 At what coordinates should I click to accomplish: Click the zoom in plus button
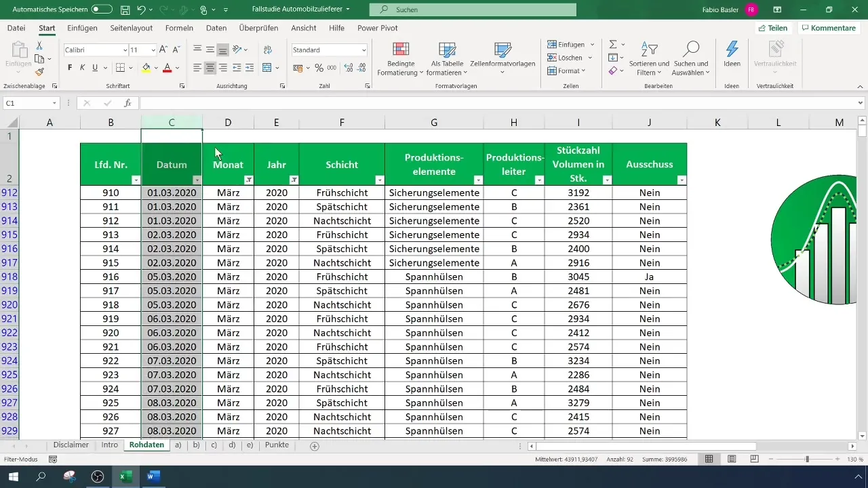pyautogui.click(x=837, y=459)
